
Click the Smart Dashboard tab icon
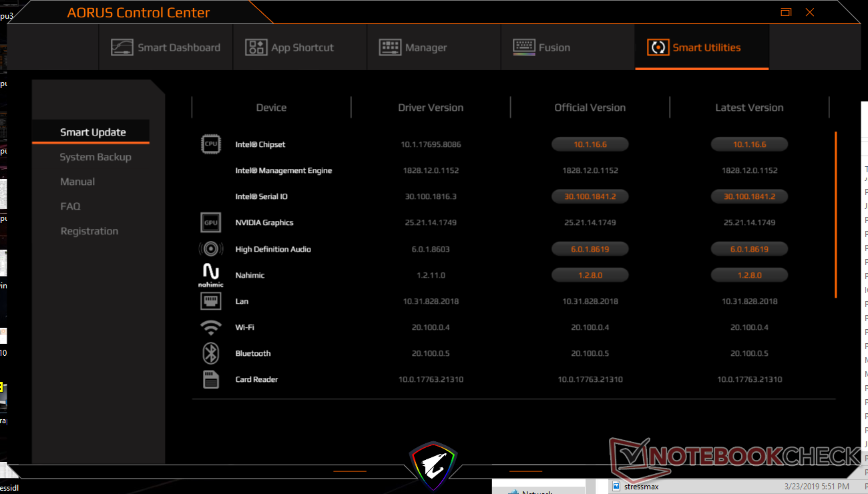(x=122, y=47)
